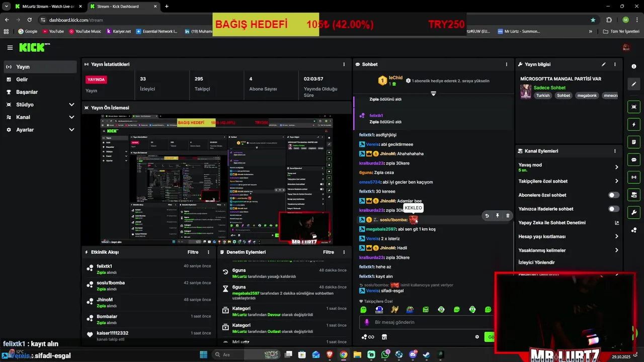Click Windows Start button on taskbar

(x=203, y=354)
